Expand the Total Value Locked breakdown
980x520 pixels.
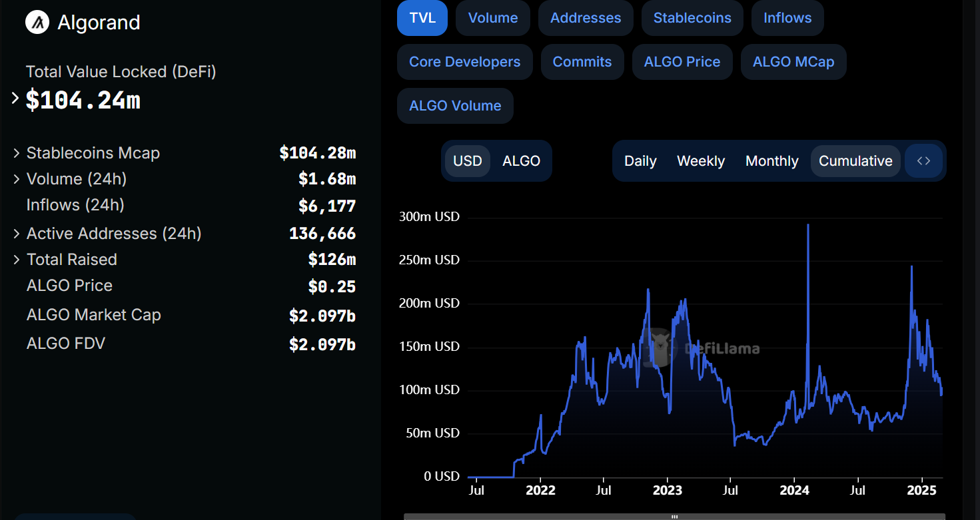pyautogui.click(x=16, y=99)
